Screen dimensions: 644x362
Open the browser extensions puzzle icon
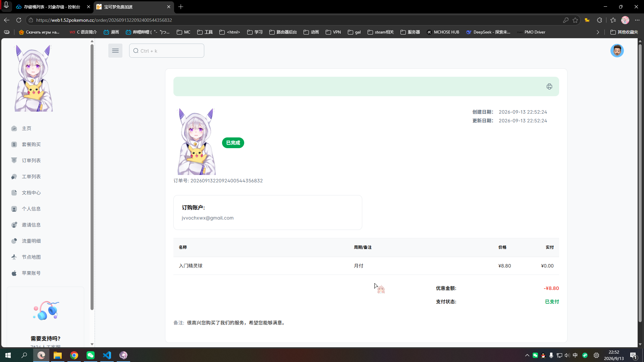[x=599, y=20]
